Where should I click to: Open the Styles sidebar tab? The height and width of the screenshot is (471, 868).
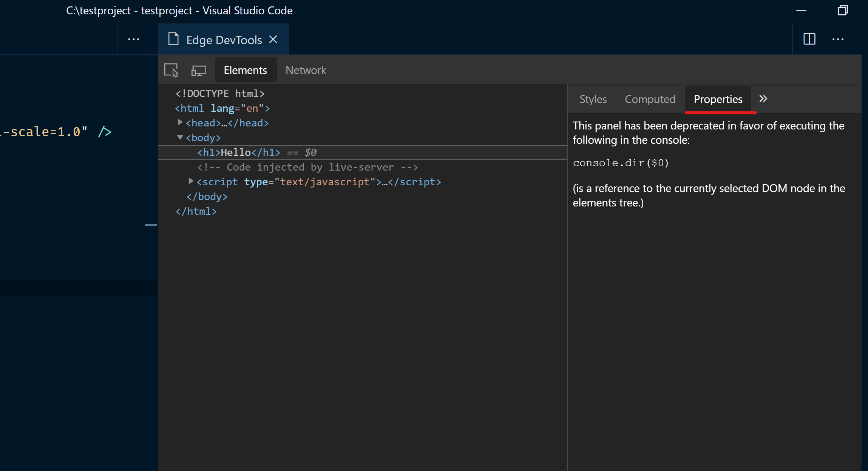593,99
